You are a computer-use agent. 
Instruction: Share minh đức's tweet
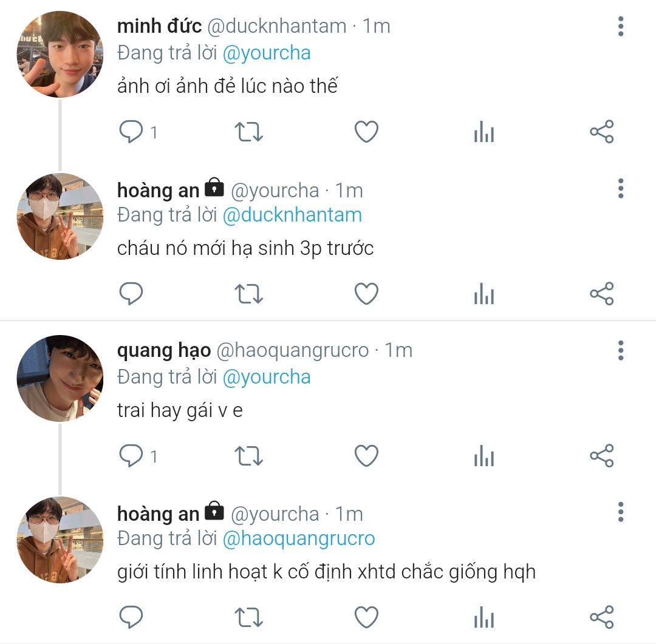point(602,132)
